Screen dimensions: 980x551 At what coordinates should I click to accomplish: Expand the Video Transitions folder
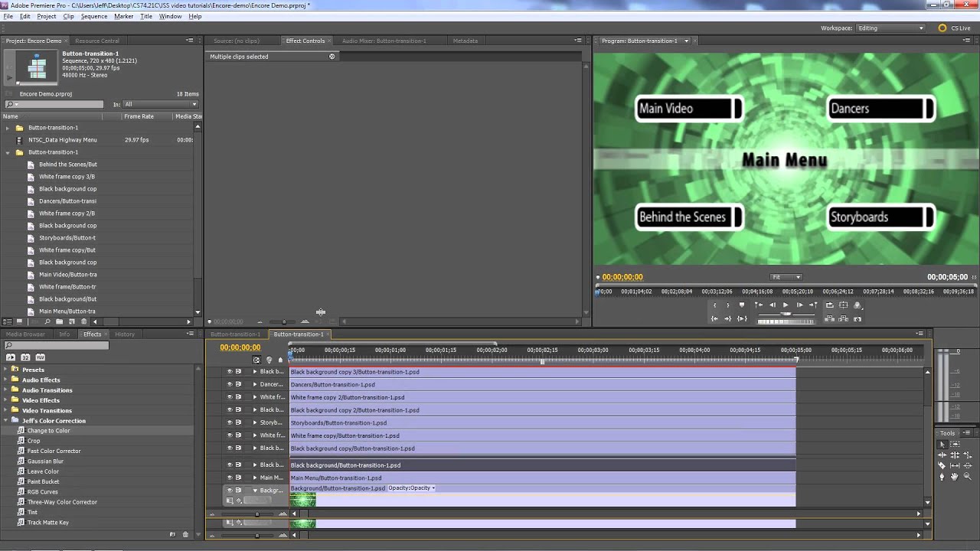[x=6, y=410]
